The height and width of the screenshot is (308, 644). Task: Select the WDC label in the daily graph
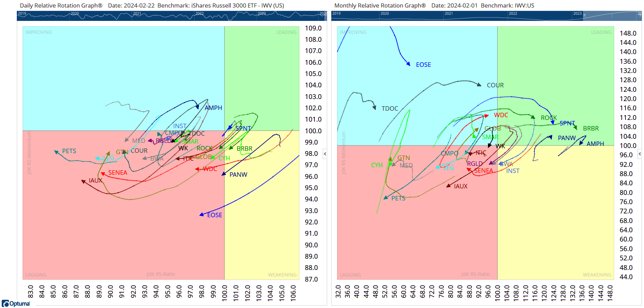210,169
